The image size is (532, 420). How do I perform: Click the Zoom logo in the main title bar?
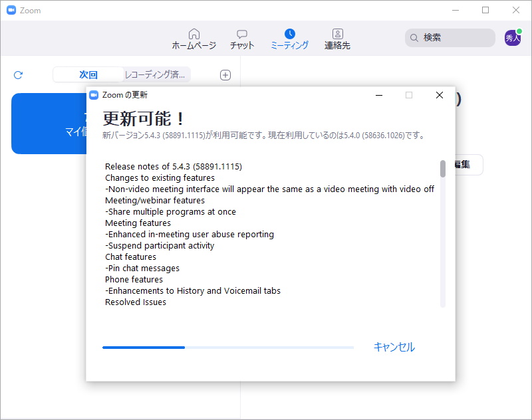9,10
